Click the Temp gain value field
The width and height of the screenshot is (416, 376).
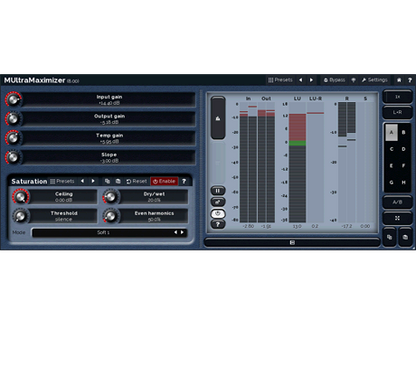109,138
